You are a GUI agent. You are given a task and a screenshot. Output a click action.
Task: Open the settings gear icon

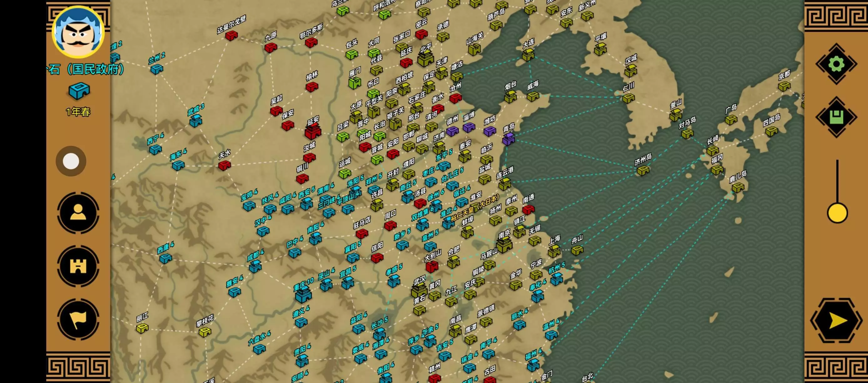[836, 64]
